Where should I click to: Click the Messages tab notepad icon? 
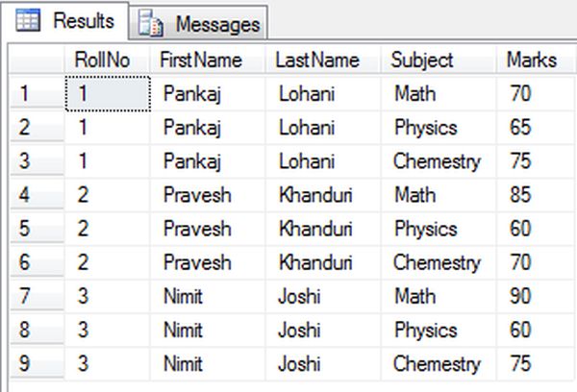click(152, 23)
